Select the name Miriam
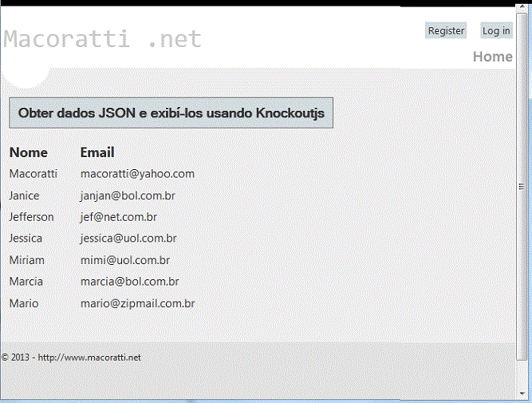Screen dimensions: 532x403 coord(26,260)
